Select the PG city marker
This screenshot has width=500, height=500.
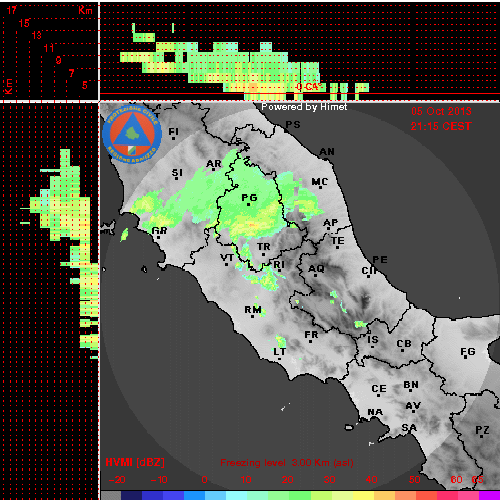[248, 204]
